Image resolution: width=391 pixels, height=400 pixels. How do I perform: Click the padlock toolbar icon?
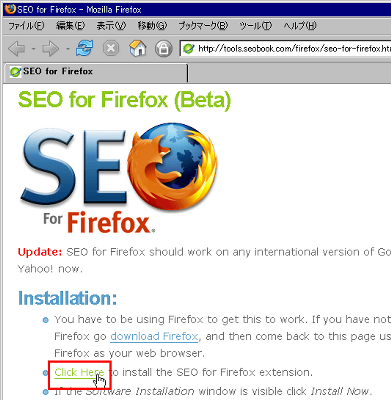tap(163, 49)
